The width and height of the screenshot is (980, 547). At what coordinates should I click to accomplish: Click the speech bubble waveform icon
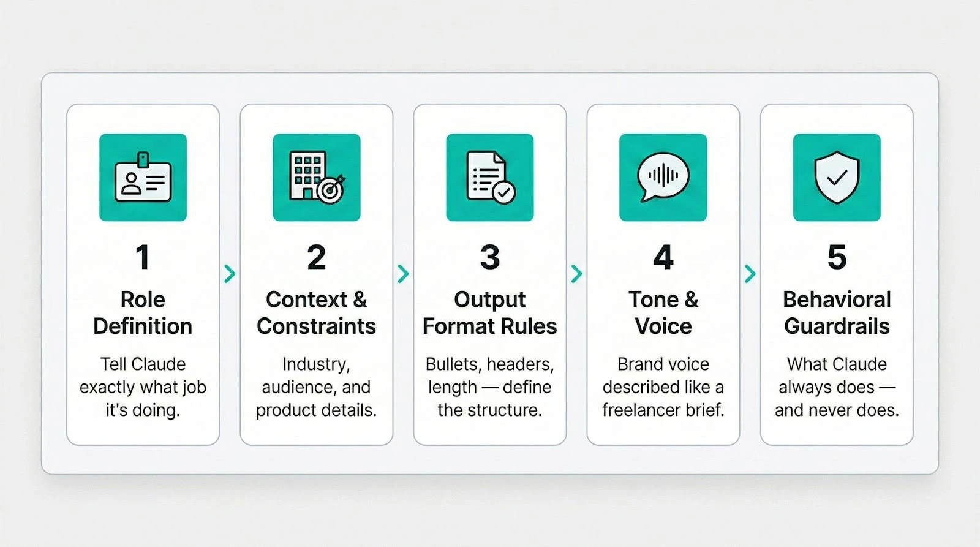663,177
